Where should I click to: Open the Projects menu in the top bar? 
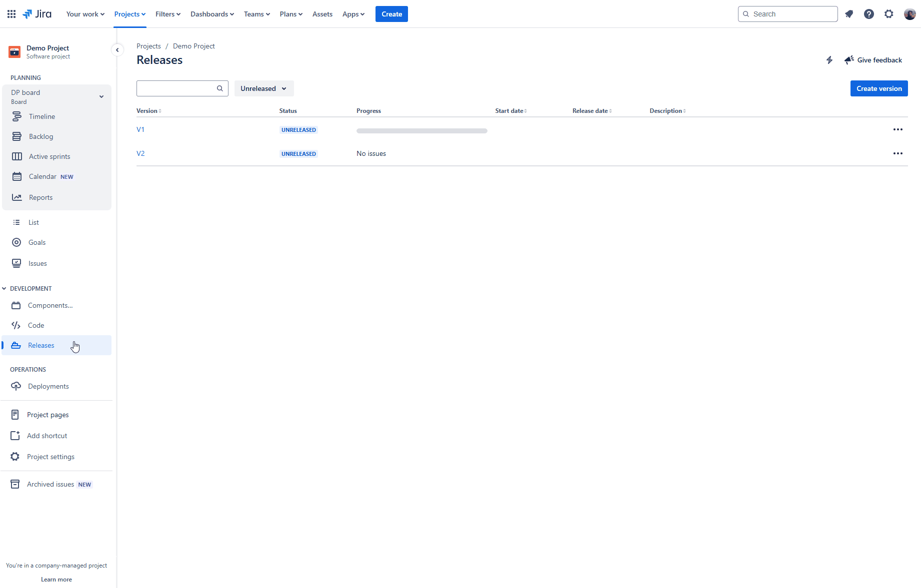point(129,13)
